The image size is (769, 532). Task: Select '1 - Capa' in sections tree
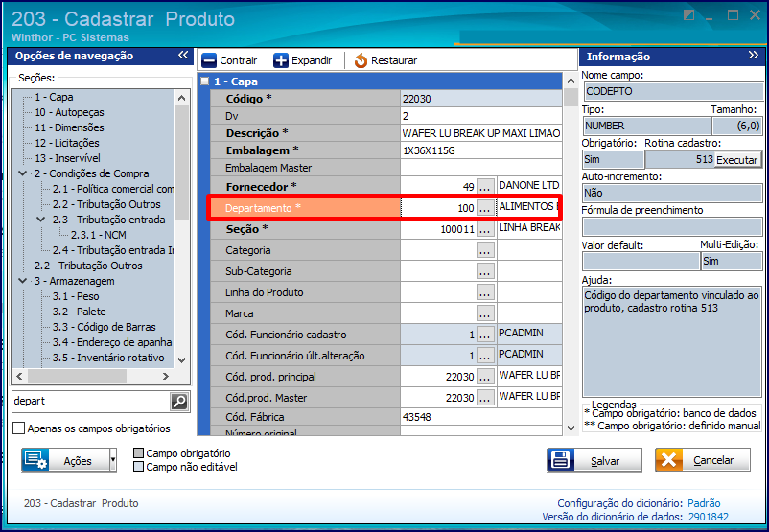[x=54, y=97]
